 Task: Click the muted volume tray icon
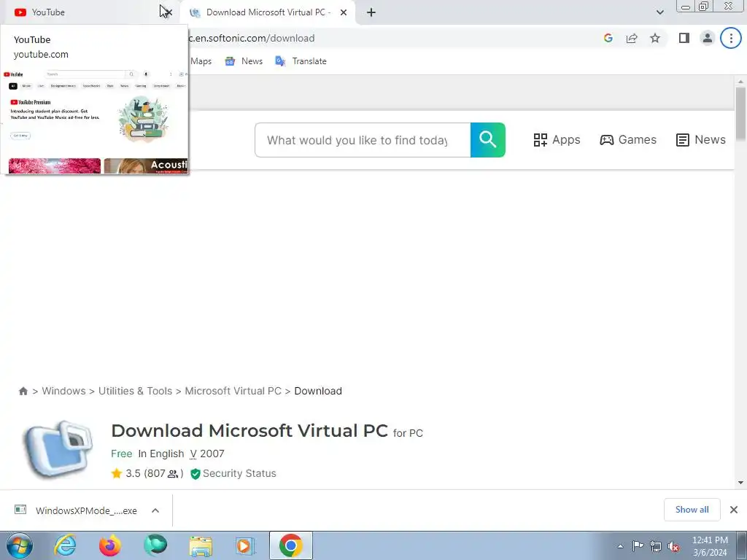(x=673, y=546)
